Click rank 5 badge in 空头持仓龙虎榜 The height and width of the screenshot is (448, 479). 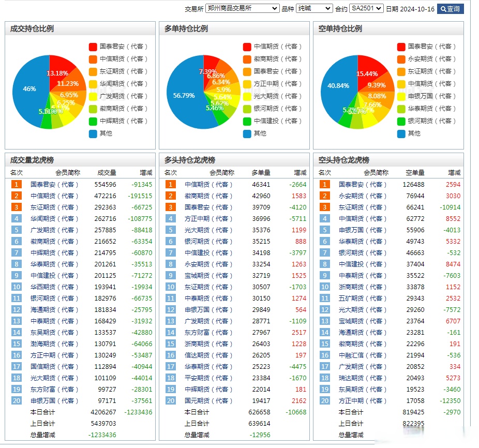(325, 230)
